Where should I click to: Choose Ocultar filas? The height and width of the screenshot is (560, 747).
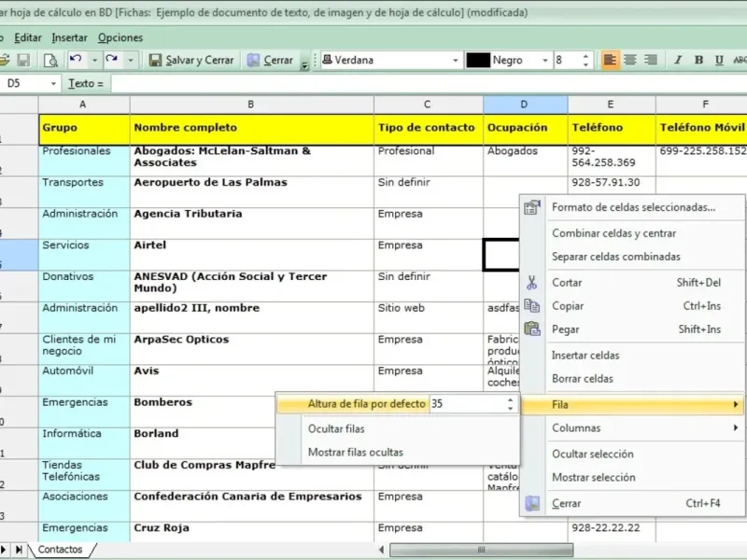(336, 428)
